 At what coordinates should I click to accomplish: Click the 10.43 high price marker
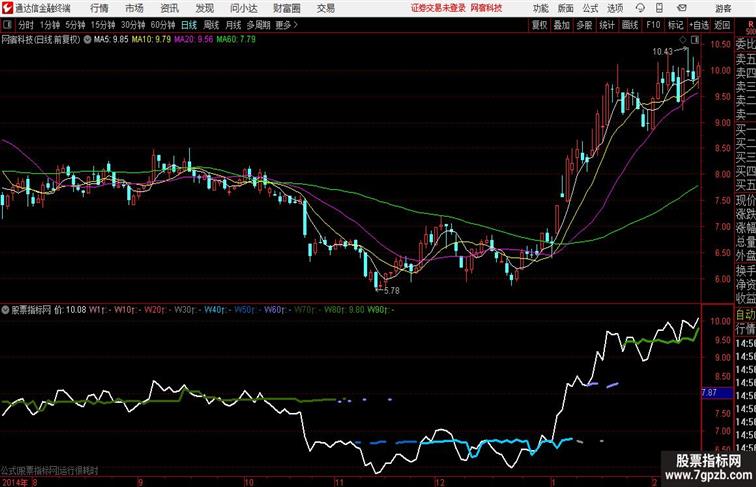662,52
